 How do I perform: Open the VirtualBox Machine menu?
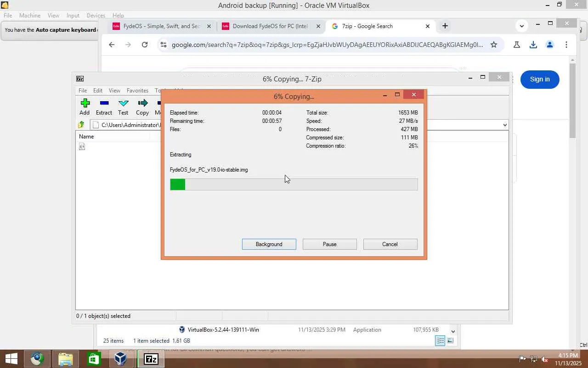tap(30, 16)
